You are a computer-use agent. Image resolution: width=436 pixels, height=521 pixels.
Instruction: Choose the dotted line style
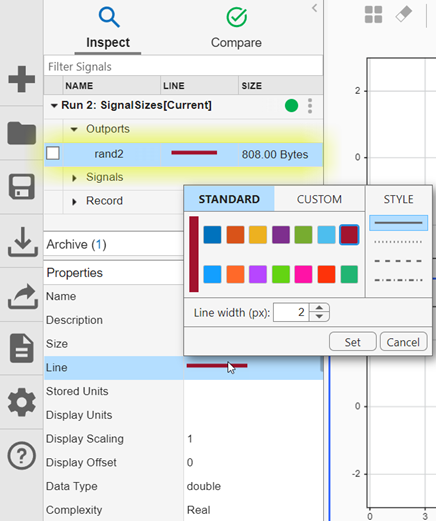point(398,242)
